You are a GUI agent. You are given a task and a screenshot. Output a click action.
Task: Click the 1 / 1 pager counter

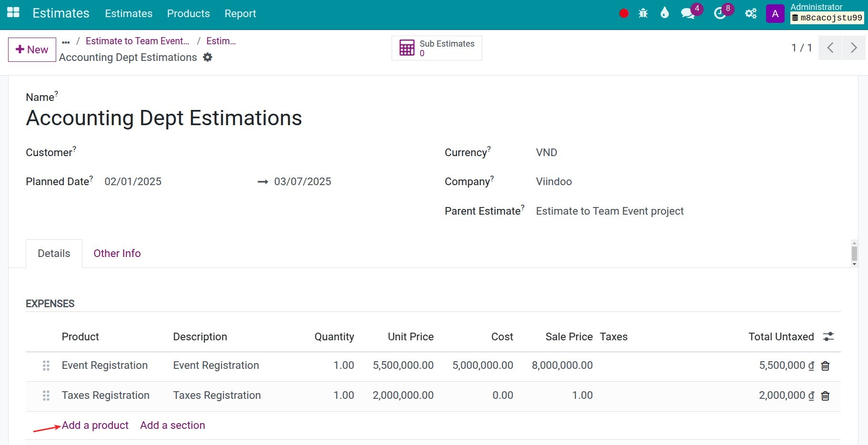(802, 48)
